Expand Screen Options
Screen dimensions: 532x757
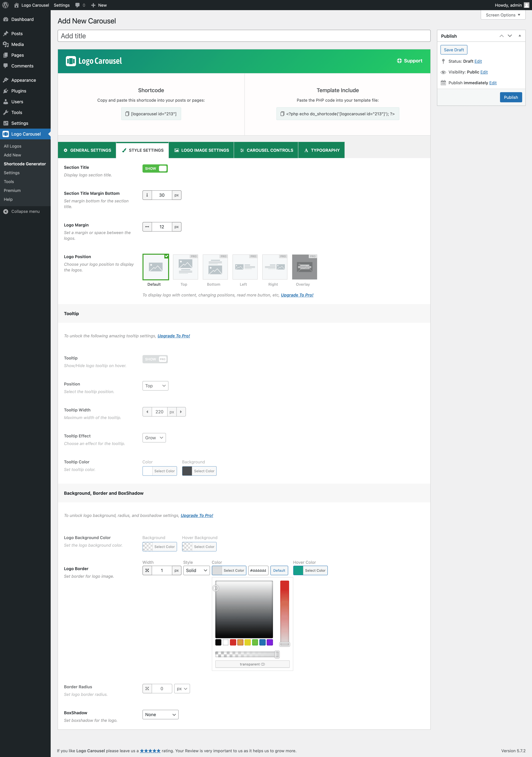(503, 15)
